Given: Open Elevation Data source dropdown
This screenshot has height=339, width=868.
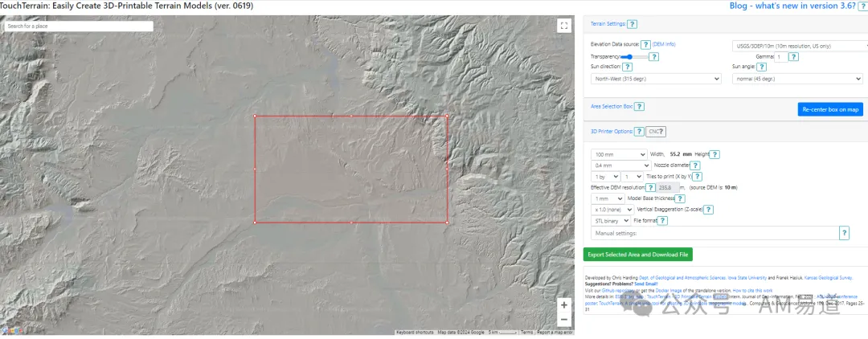Looking at the screenshot, I should click(800, 46).
